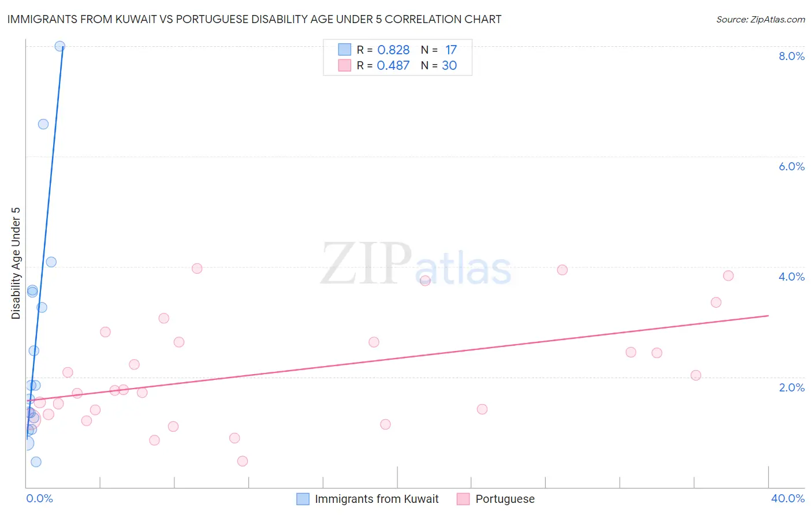
Task: Click the lowest pink data point near 0.5%
Action: pyautogui.click(x=243, y=461)
